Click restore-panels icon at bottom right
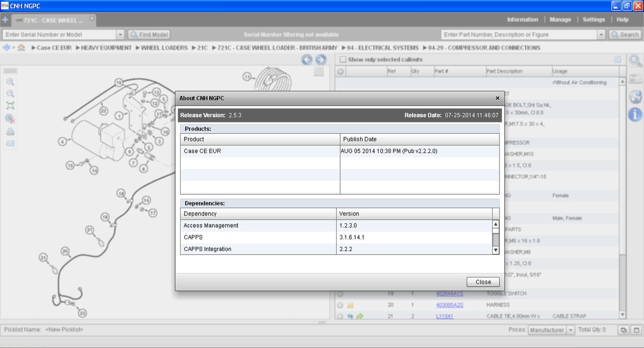 pyautogui.click(x=623, y=330)
